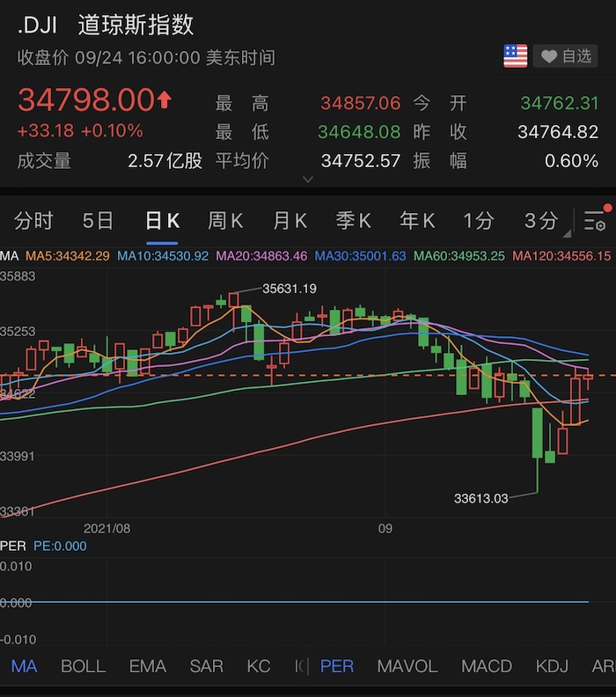The width and height of the screenshot is (616, 697).
Task: Choose MAVOL sub-chart indicator
Action: click(407, 666)
